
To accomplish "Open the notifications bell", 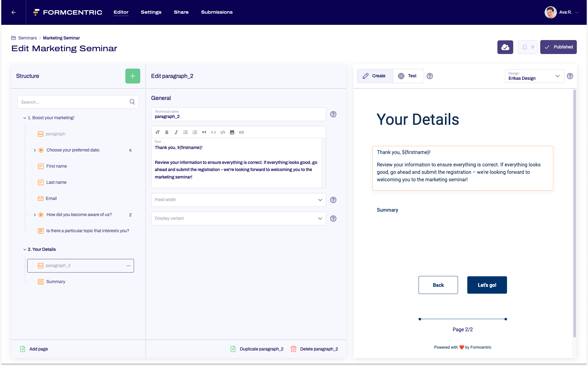I will pyautogui.click(x=527, y=47).
